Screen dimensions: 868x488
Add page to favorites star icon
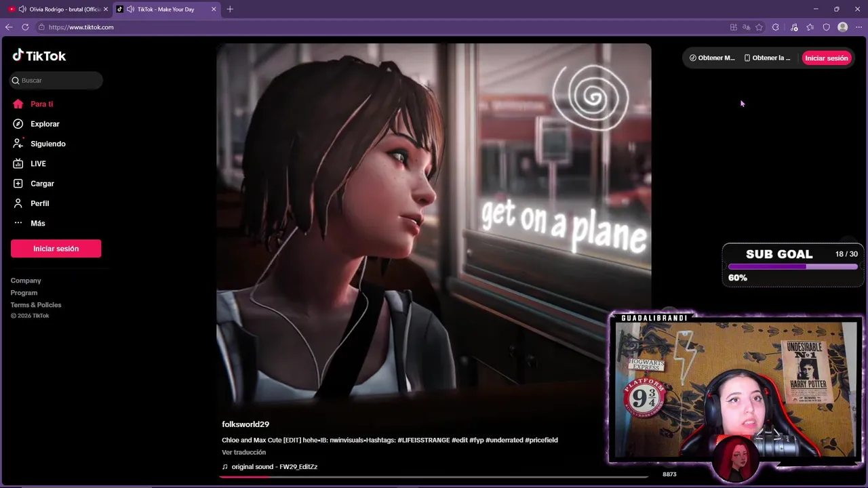(759, 27)
